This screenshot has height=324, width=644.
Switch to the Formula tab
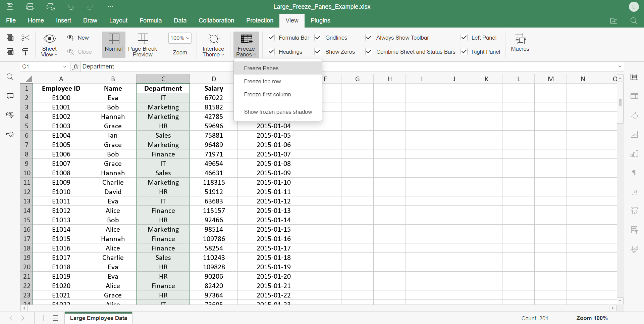[x=151, y=20]
